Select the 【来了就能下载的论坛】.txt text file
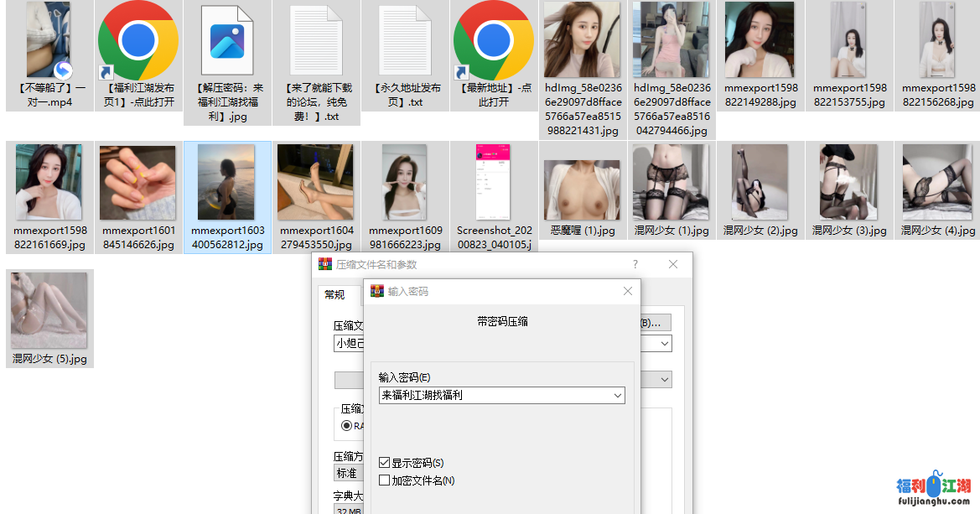 [315, 40]
